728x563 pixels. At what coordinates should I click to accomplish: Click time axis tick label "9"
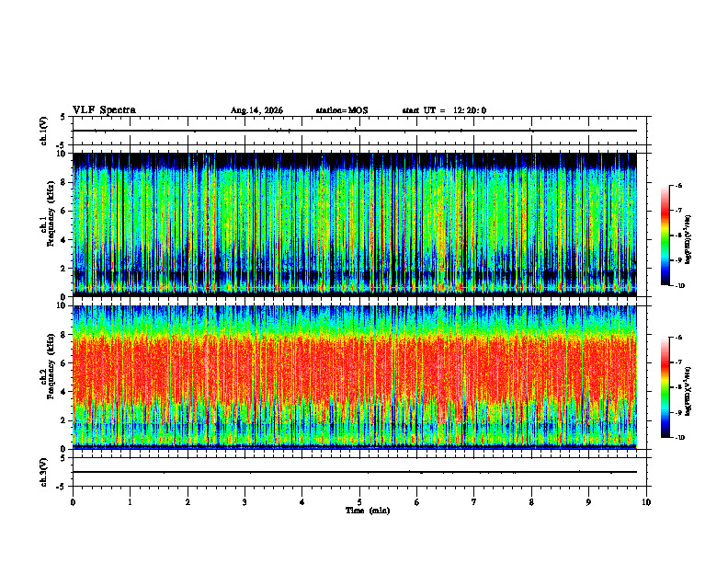coord(588,502)
